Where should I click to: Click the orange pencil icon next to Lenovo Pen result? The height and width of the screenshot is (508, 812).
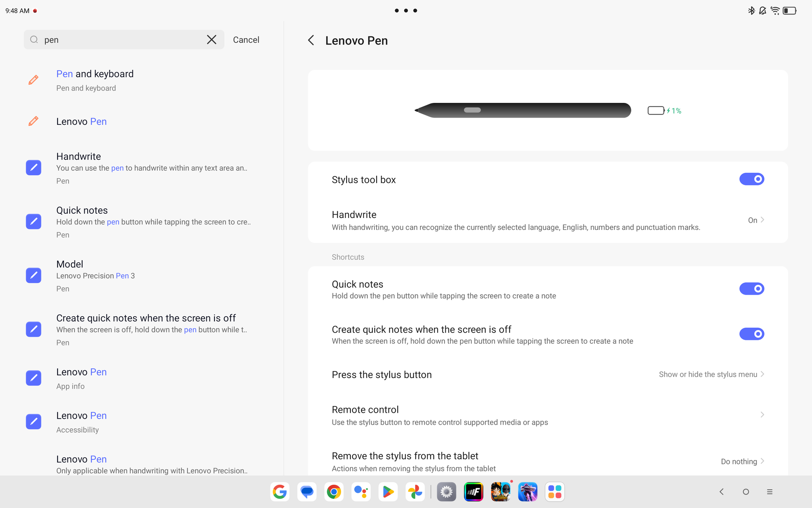33,121
